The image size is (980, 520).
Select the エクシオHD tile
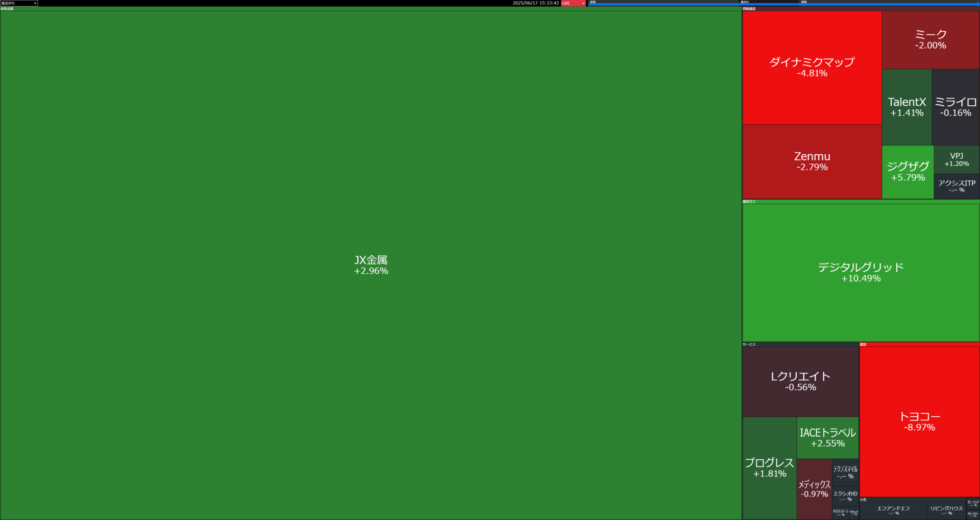click(x=845, y=496)
